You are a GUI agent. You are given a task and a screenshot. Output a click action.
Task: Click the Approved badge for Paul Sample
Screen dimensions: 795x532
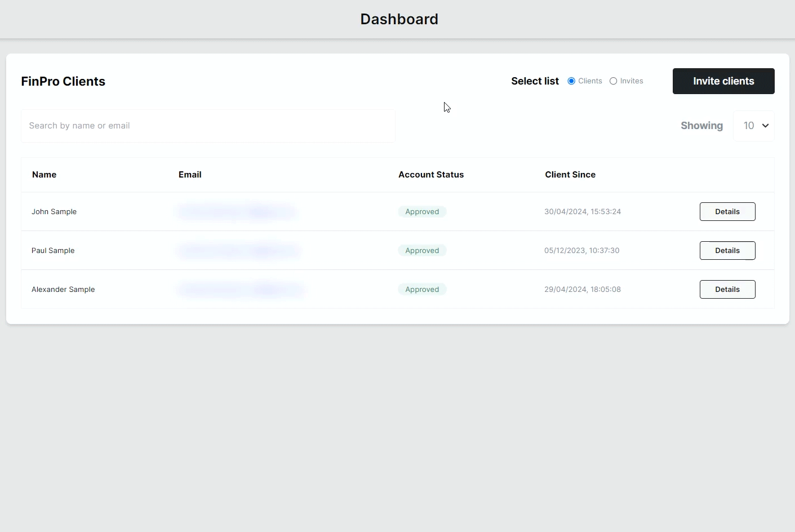[x=421, y=250]
